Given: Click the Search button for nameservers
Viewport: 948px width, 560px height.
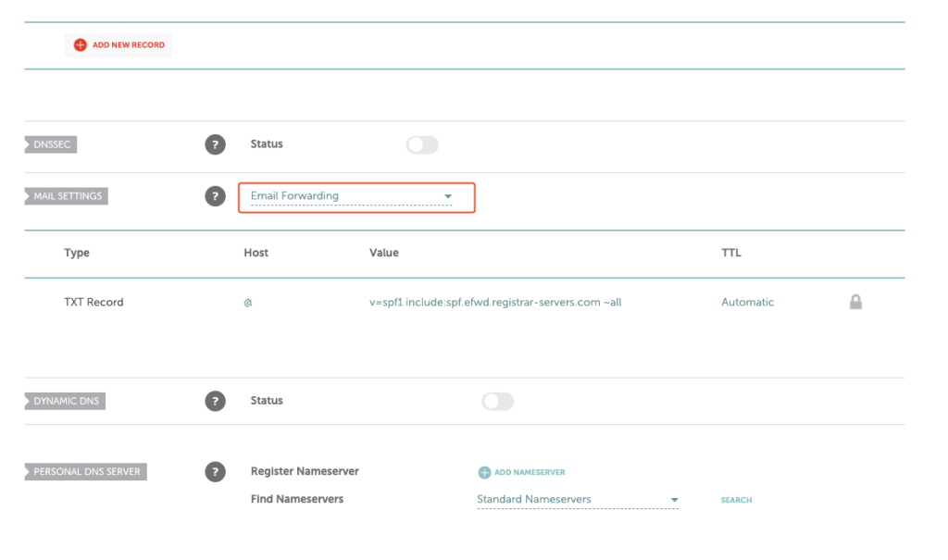Looking at the screenshot, I should [x=736, y=499].
